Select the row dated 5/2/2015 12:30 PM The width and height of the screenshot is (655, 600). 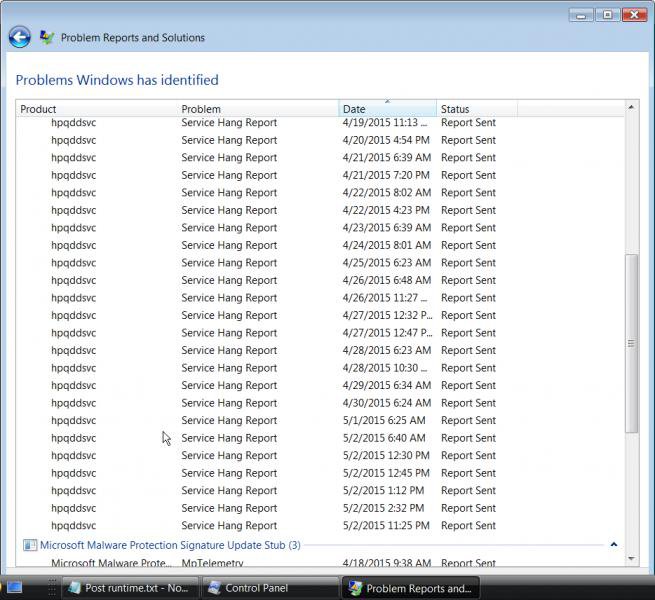coord(320,455)
